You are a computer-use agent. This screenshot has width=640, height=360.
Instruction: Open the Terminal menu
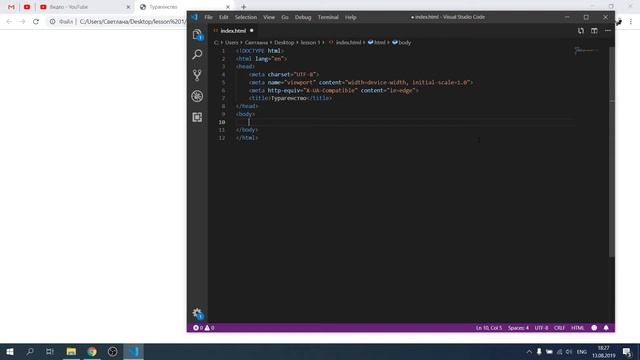pos(328,17)
